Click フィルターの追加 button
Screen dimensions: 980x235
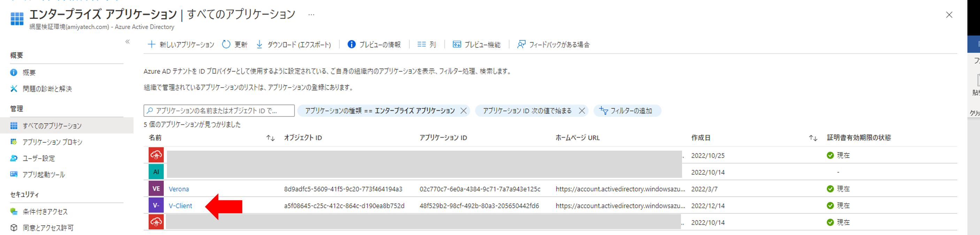[627, 111]
